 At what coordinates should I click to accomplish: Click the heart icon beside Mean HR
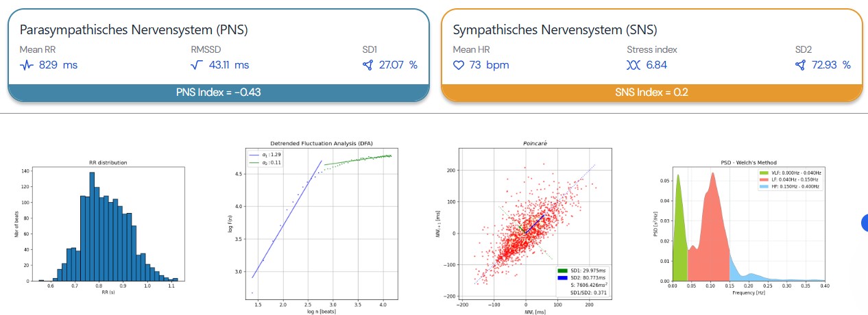click(459, 66)
